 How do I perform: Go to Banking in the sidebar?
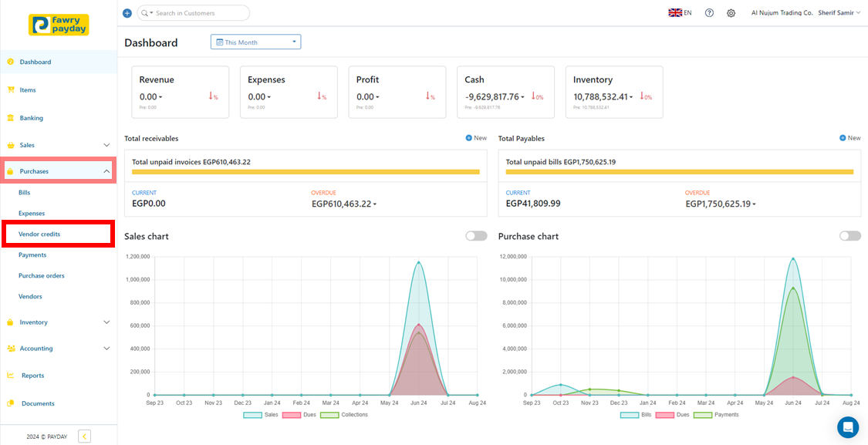[x=32, y=118]
